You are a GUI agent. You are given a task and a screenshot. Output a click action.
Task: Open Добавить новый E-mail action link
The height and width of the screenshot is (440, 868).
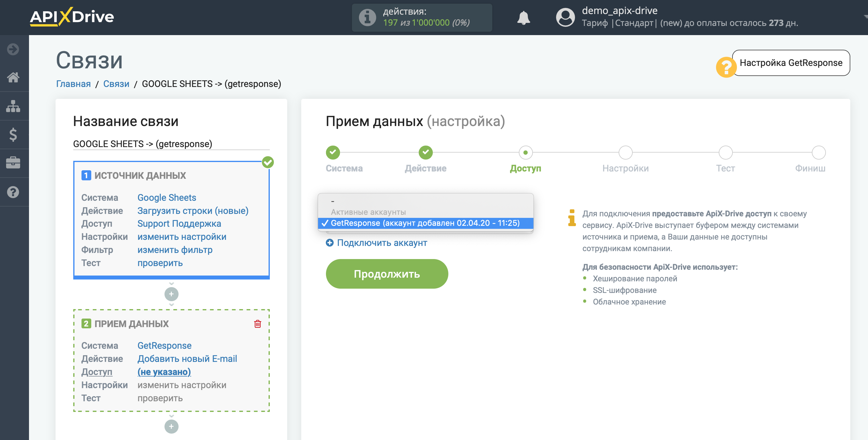click(187, 359)
